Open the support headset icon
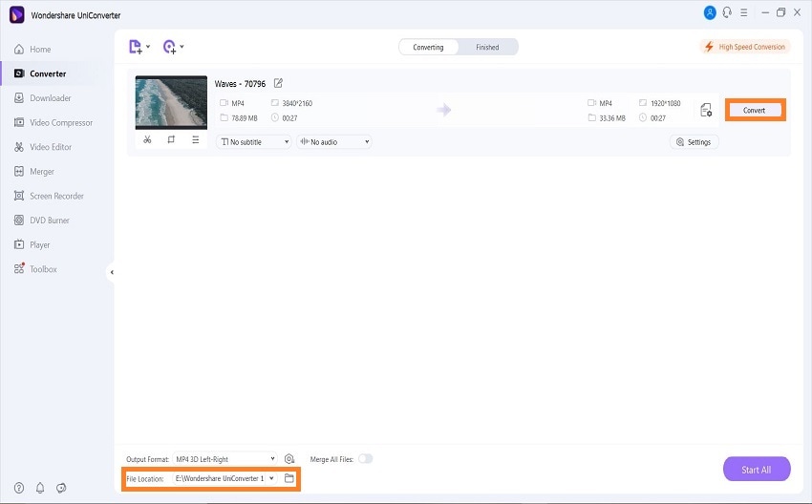Image resolution: width=812 pixels, height=504 pixels. tap(727, 12)
